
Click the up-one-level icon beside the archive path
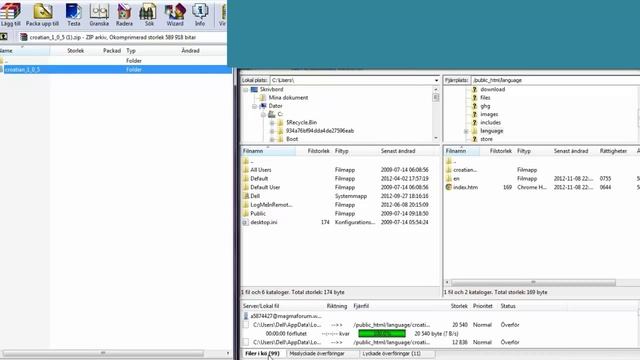point(4,37)
